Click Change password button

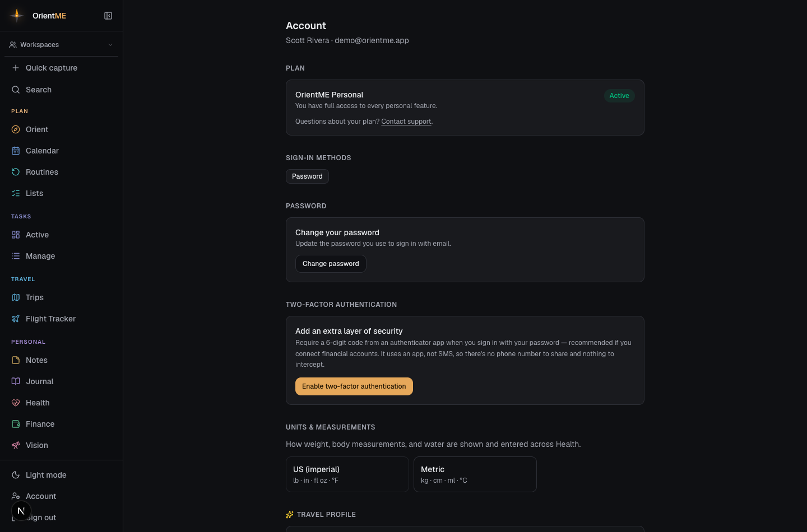(331, 264)
